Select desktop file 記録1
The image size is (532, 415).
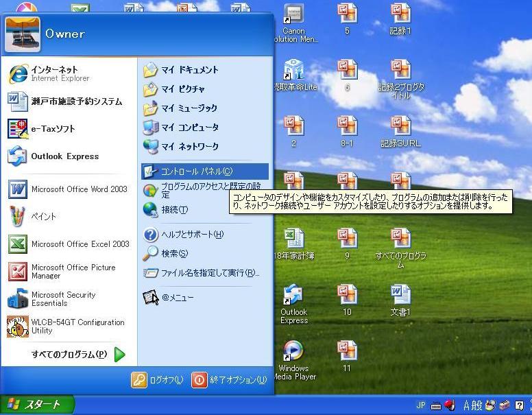400,19
